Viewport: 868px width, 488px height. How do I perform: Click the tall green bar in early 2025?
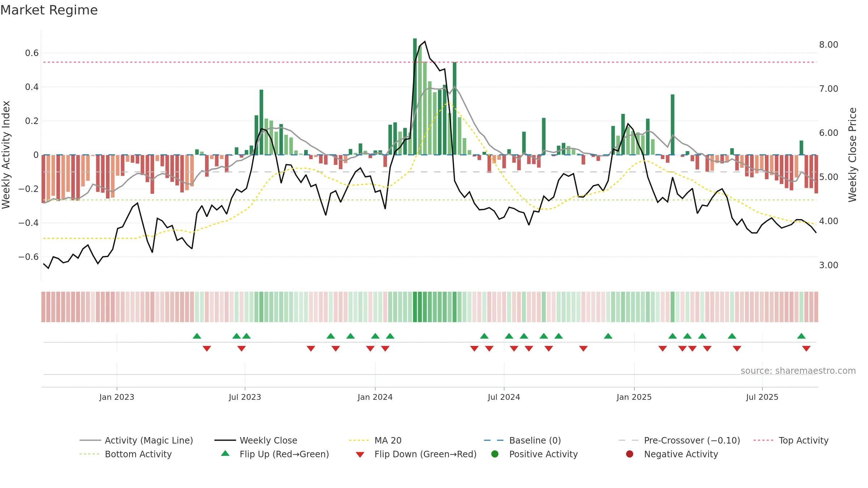tap(672, 125)
